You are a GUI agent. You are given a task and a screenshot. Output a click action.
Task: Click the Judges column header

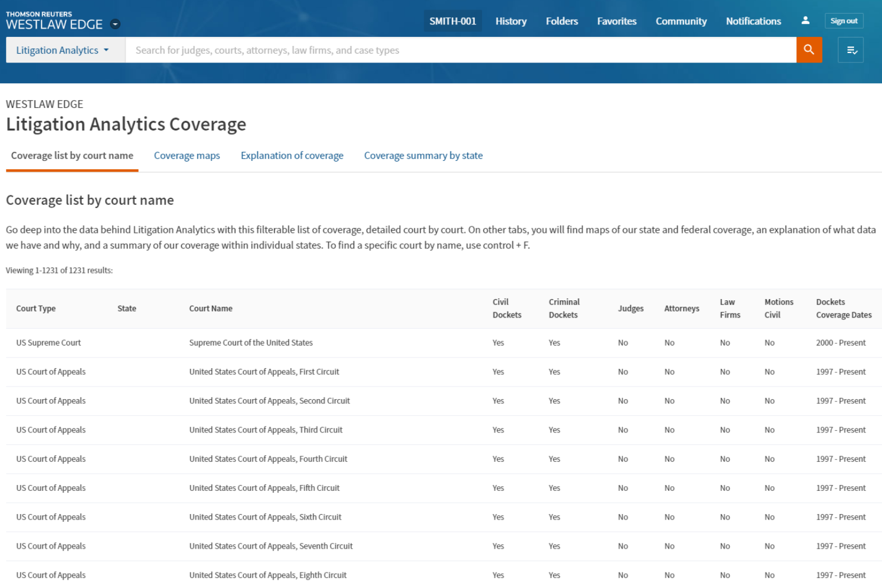(x=631, y=309)
